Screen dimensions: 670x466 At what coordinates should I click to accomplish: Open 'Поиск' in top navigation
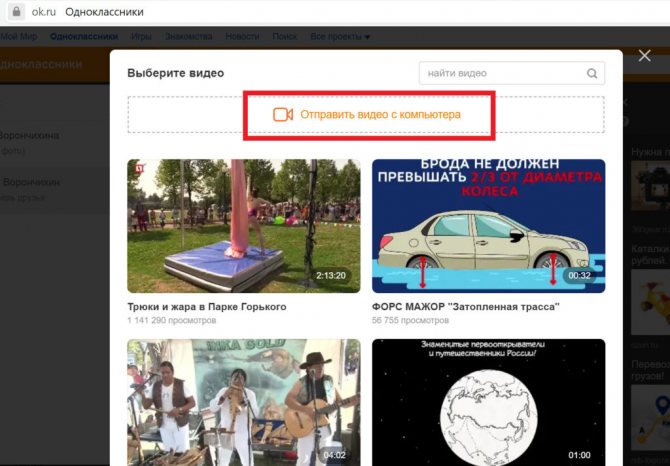(285, 37)
